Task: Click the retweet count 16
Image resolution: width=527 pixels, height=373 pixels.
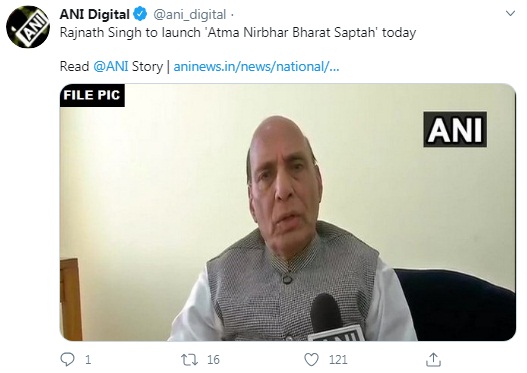Action: (213, 360)
